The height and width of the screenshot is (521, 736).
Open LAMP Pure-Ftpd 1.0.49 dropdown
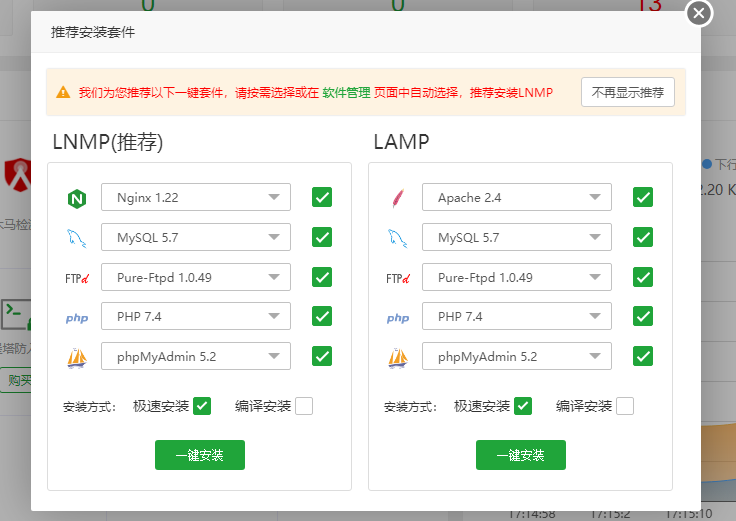coord(517,277)
